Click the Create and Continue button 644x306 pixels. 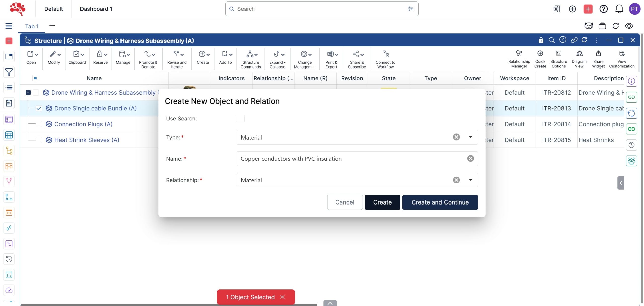(440, 202)
